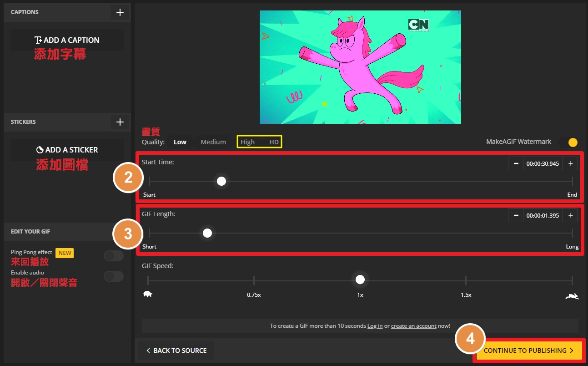Enable the Ping Pong effect toggle
Image resolution: width=588 pixels, height=366 pixels.
114,256
